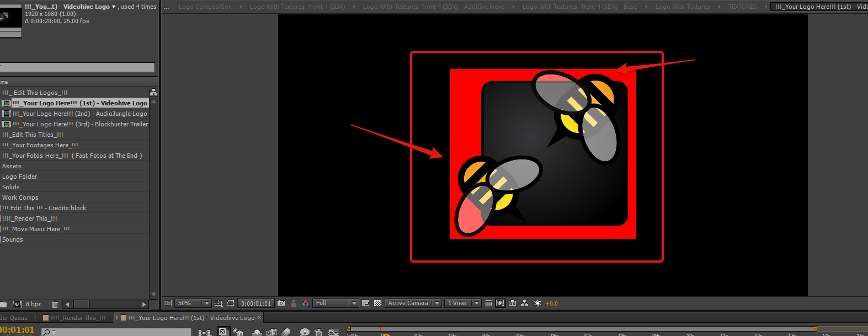Take a snapshot with the camera icon
The width and height of the screenshot is (868, 336).
click(x=281, y=303)
